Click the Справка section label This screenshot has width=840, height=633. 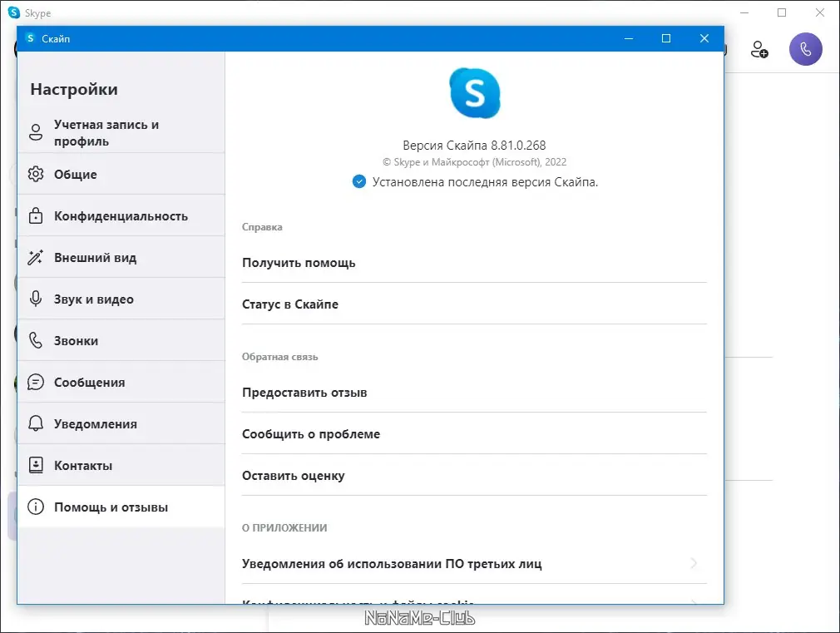(x=262, y=227)
